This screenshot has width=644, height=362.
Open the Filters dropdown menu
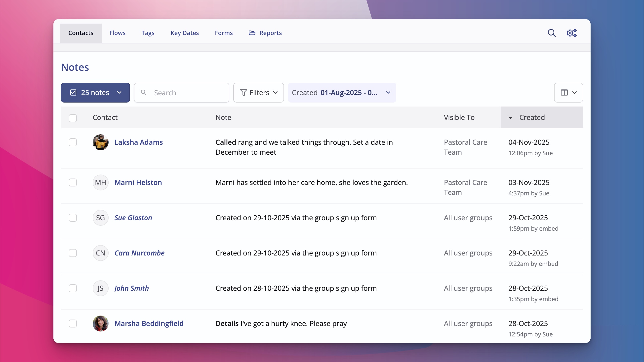259,93
